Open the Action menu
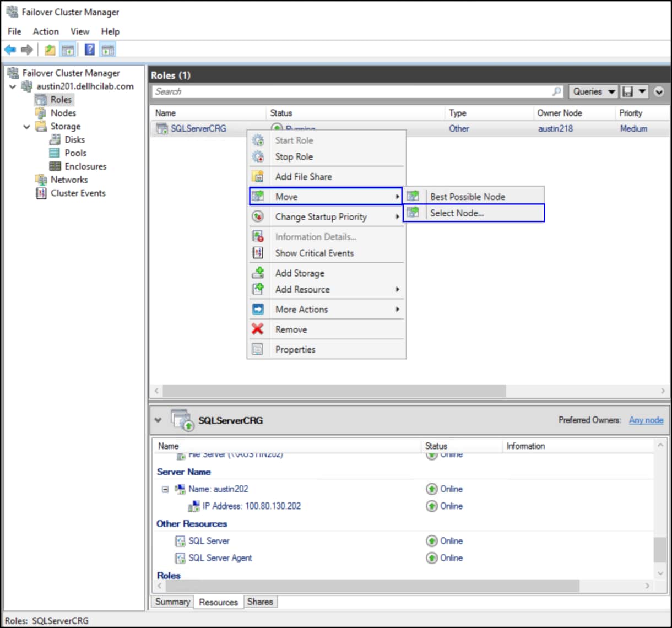672x628 pixels. (x=46, y=31)
